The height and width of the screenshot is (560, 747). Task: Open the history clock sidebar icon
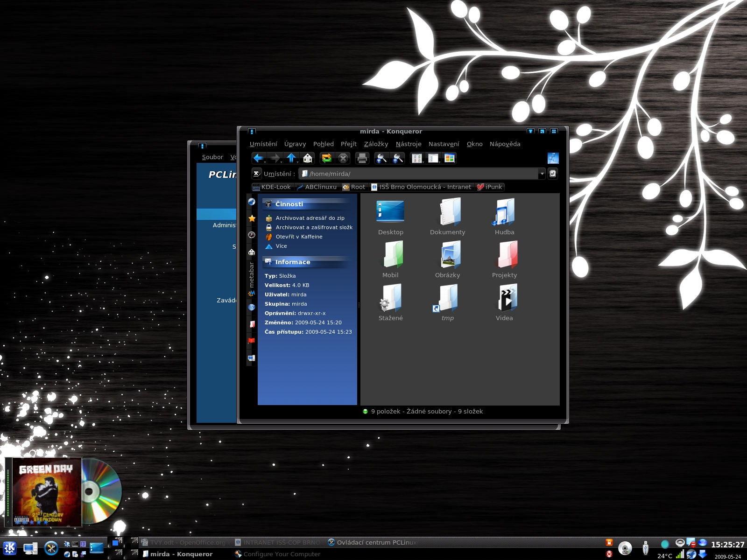(252, 235)
